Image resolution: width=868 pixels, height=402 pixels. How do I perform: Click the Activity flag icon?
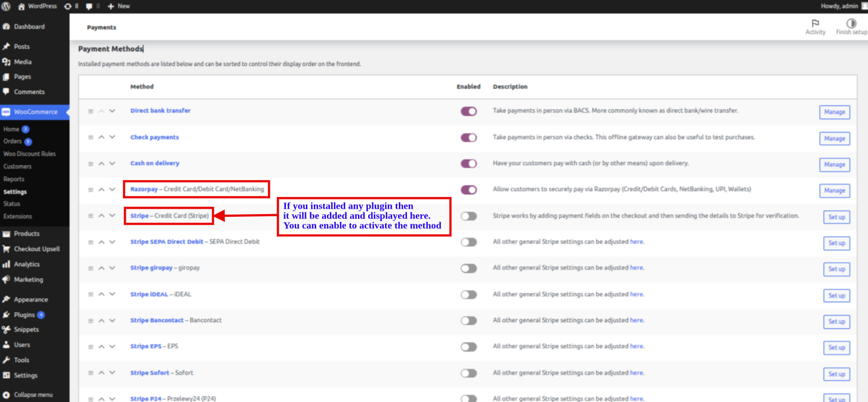[815, 24]
